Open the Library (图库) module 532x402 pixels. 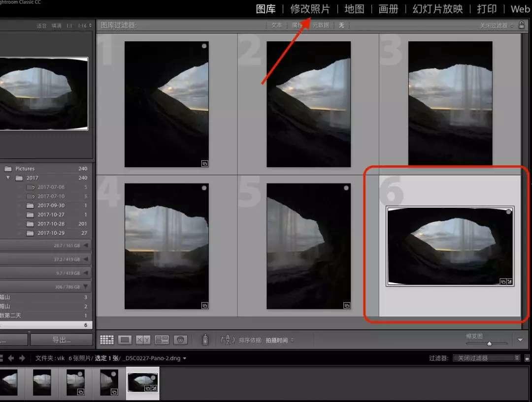266,9
